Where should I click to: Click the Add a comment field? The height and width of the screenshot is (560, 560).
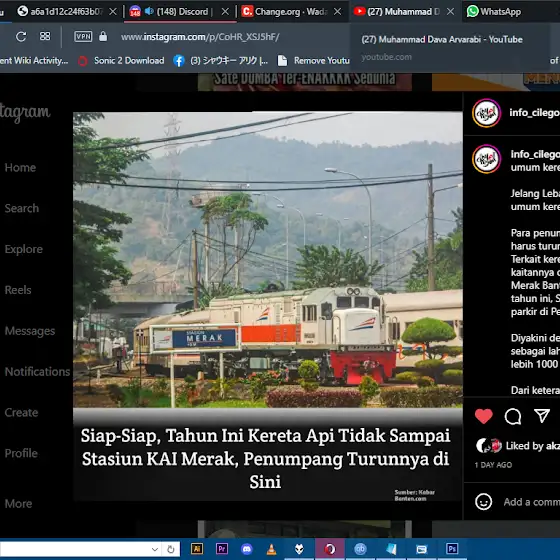tap(532, 502)
